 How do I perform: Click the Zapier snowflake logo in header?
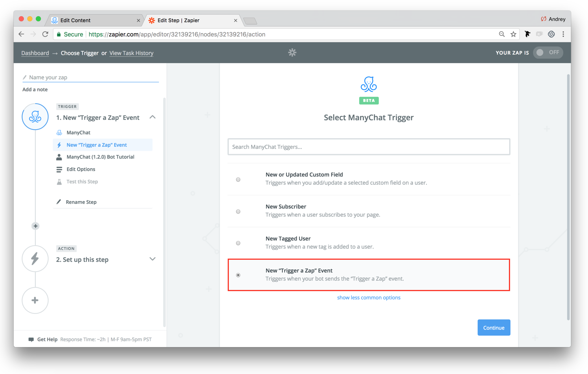[292, 53]
